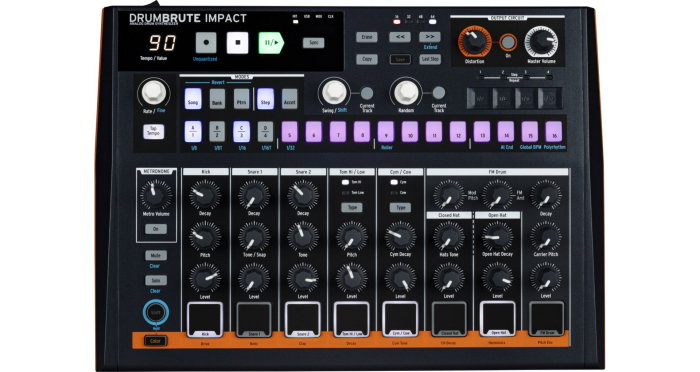Click the Kick Pitch knob

coord(205,236)
